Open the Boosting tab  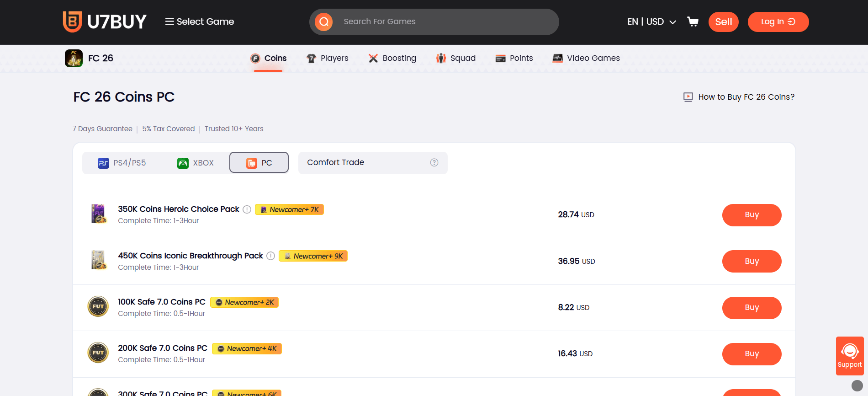(x=392, y=58)
